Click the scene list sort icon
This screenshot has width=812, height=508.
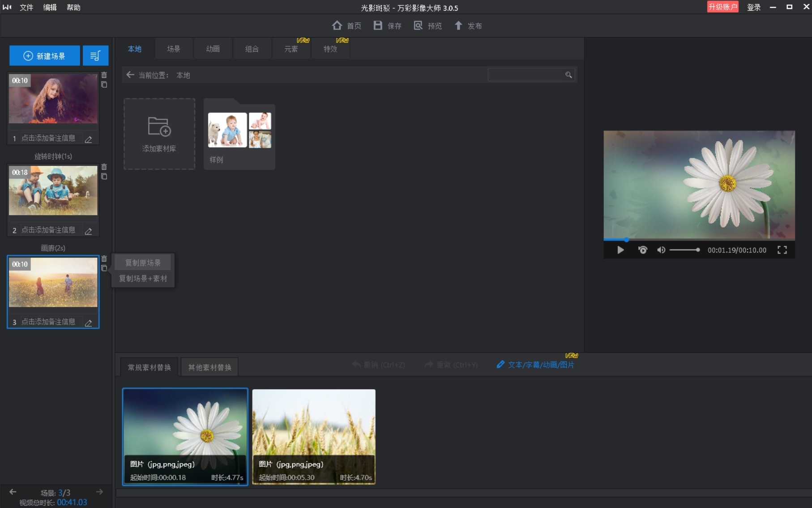95,56
